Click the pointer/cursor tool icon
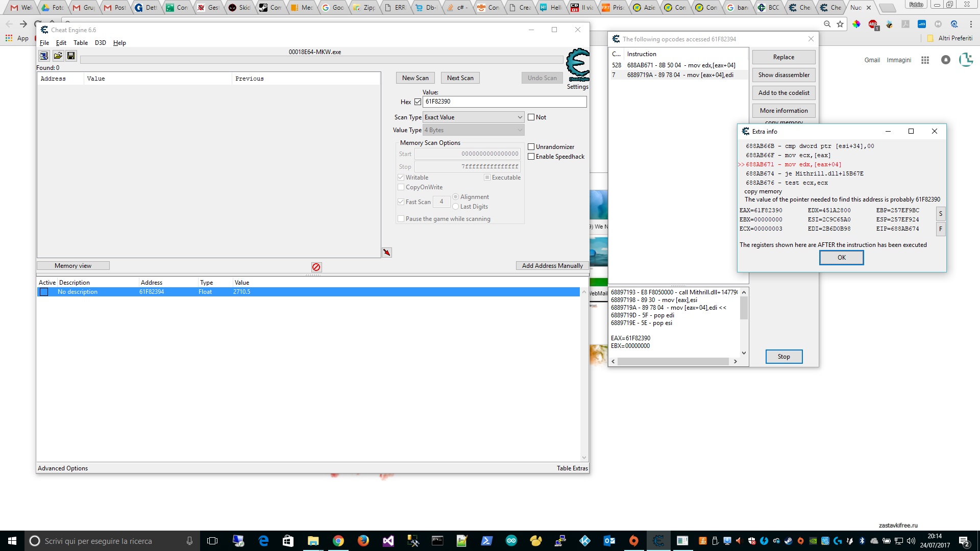This screenshot has height=551, width=980. coord(388,252)
